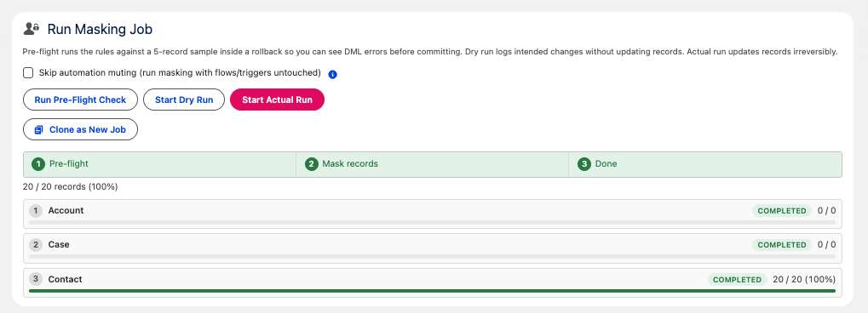Click the number 3 badge on Contact row
The image size is (868, 313).
click(x=36, y=279)
